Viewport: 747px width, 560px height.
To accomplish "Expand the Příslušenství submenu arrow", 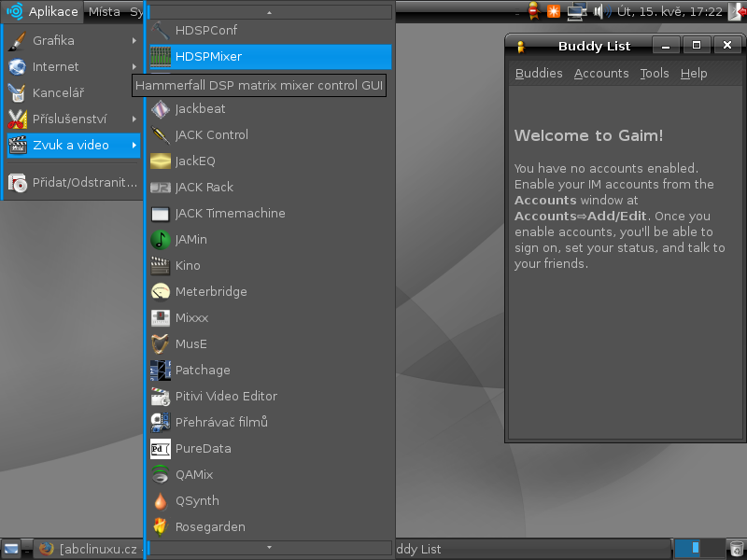I will [x=134, y=119].
